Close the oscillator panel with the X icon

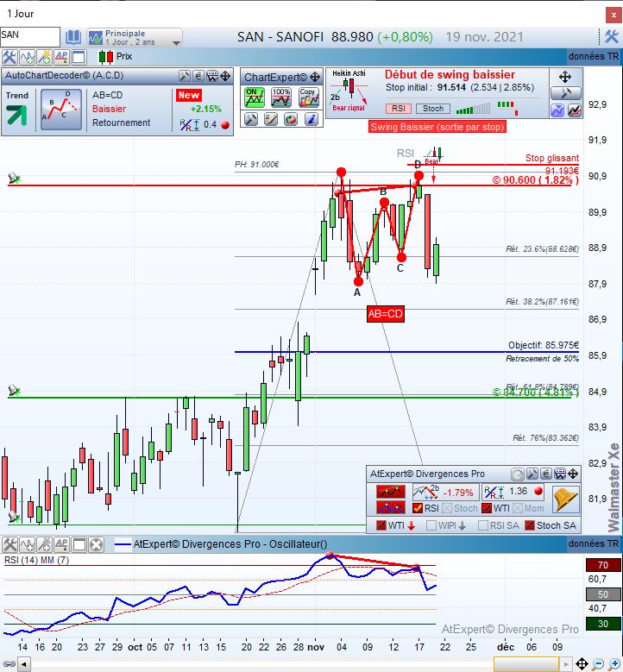[x=96, y=544]
